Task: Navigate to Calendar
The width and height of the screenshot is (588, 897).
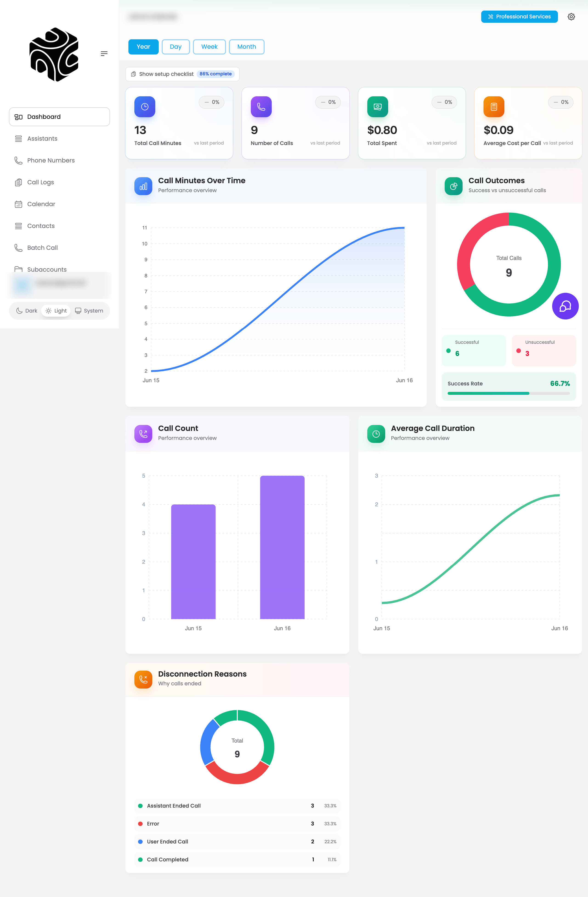Action: coord(59,204)
